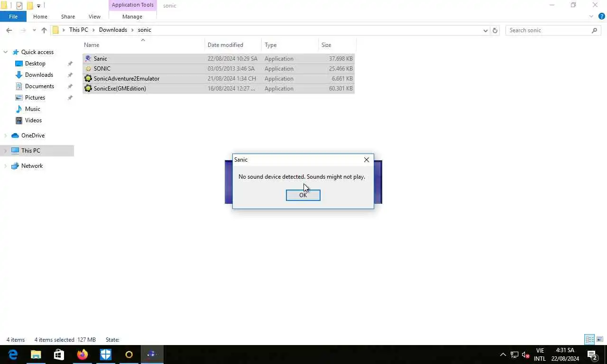Screen dimensions: 607x364
Task: Click the size 25.466 KB of SONIC
Action: click(340, 69)
